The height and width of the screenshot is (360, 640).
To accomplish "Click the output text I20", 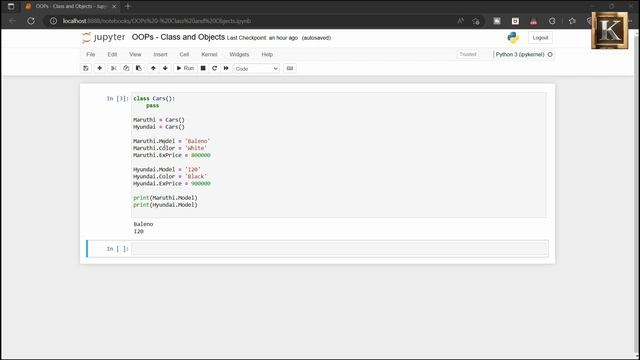I will (138, 231).
